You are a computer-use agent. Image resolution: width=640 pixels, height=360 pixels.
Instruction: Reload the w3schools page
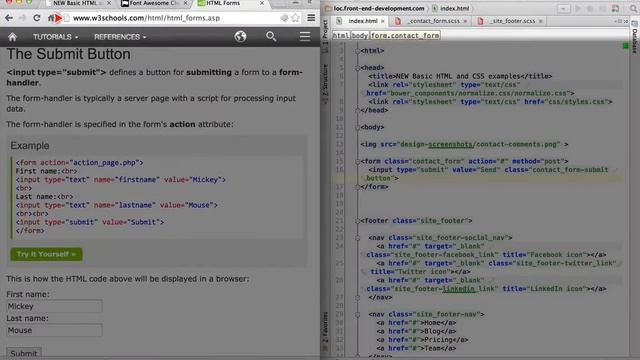(x=37, y=18)
